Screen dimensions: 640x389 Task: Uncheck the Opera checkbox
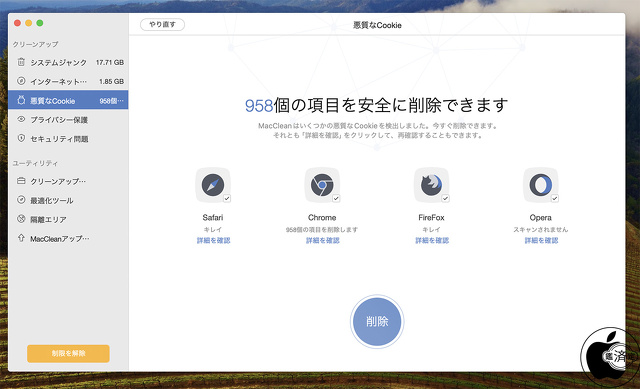coord(555,198)
